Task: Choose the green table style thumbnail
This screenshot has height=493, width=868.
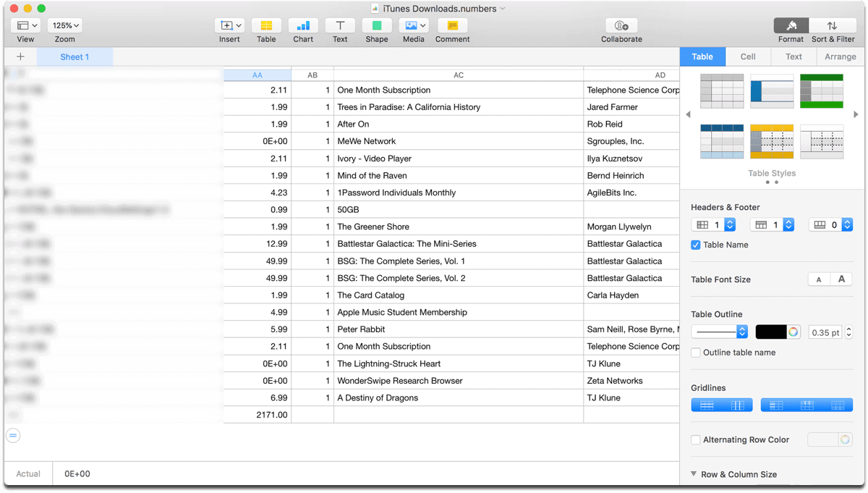Action: coord(822,91)
